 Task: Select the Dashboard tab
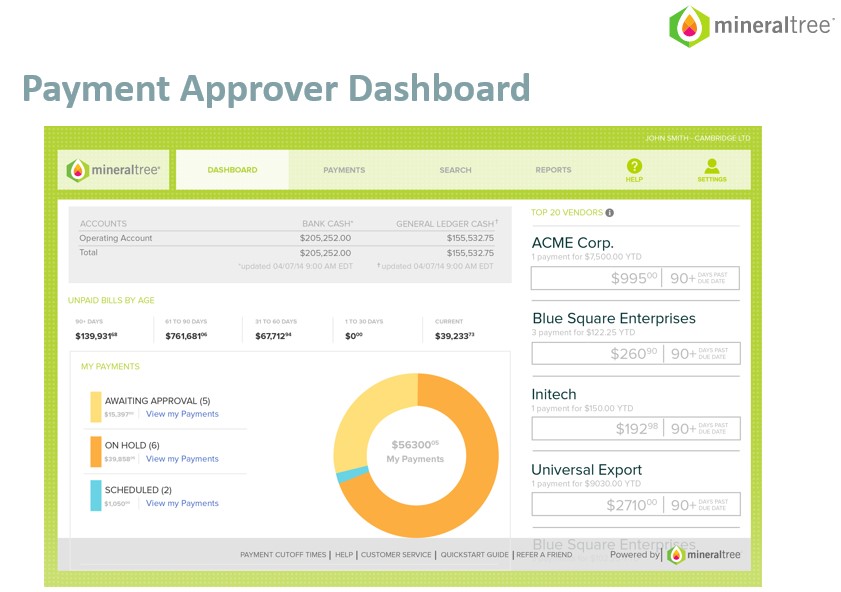(232, 170)
